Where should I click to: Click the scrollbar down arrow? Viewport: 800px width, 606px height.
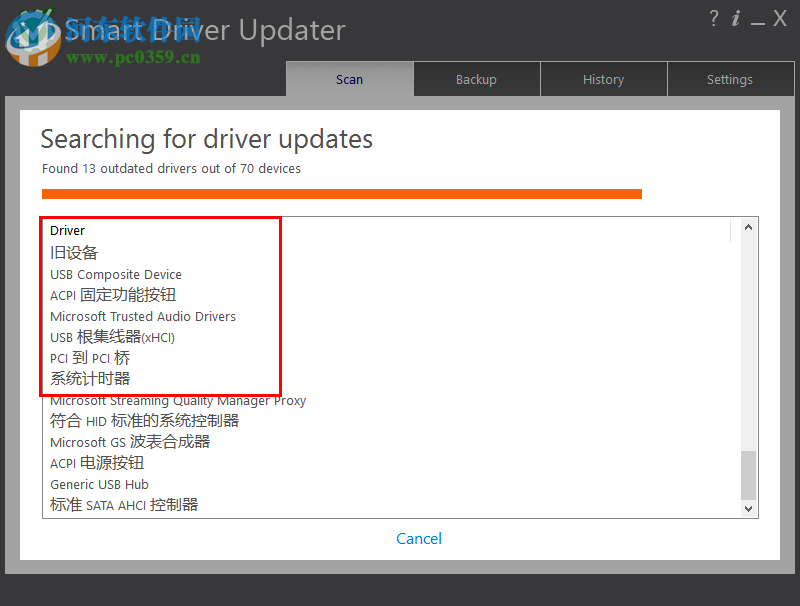click(x=748, y=507)
